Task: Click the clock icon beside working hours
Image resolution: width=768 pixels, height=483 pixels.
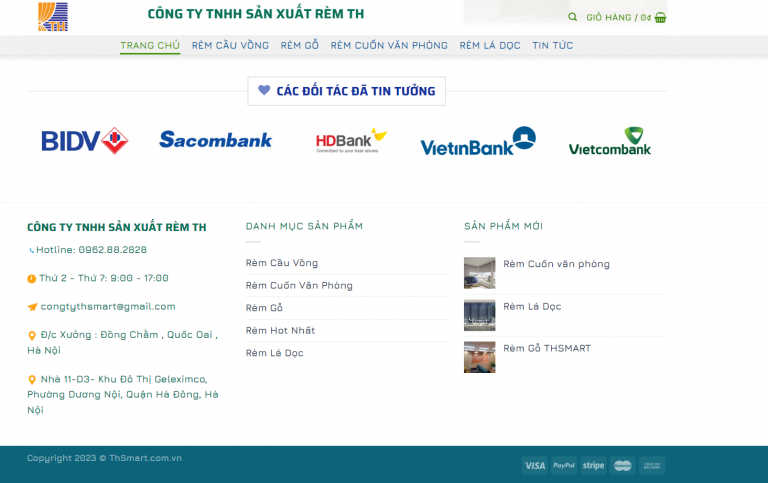Action: pos(31,279)
